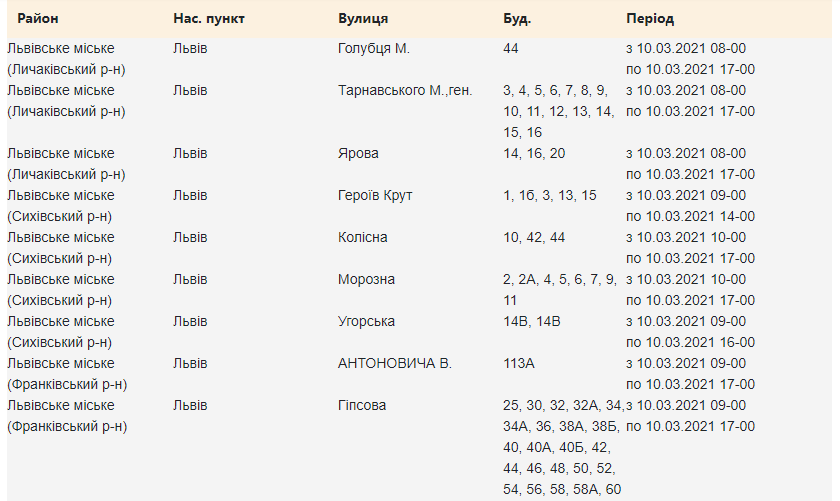The height and width of the screenshot is (501, 840).
Task: Click the "1, 1б, 3, 13, 15" buildings cell
Action: coord(550,195)
